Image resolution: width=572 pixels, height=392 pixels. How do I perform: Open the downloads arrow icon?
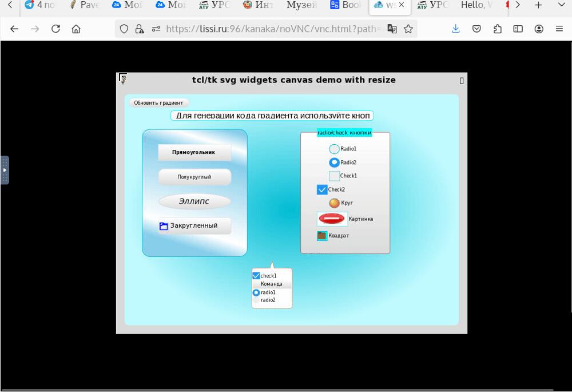coord(456,29)
